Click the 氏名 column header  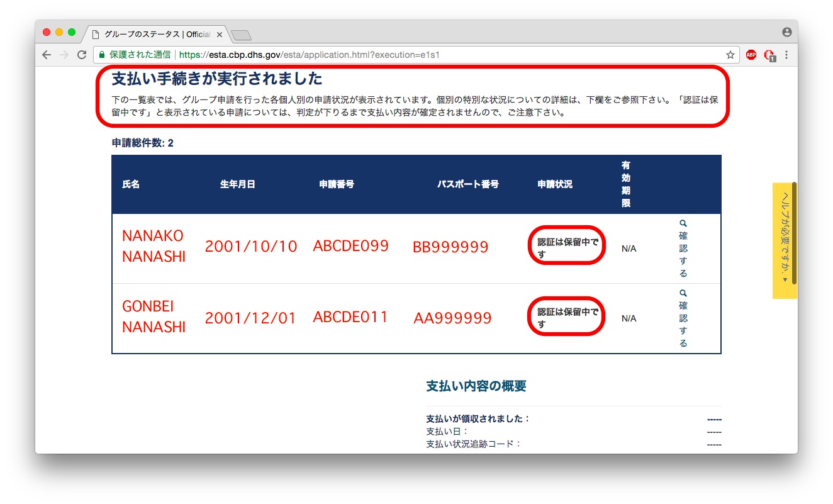click(131, 184)
